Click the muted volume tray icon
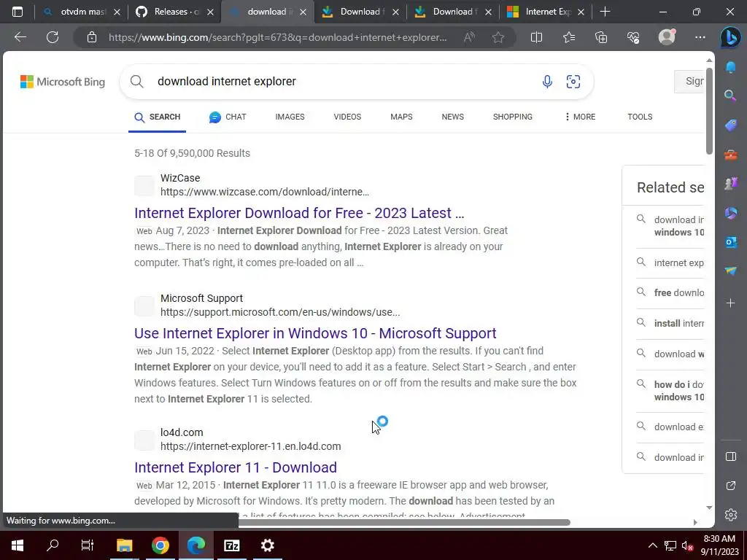 687,545
